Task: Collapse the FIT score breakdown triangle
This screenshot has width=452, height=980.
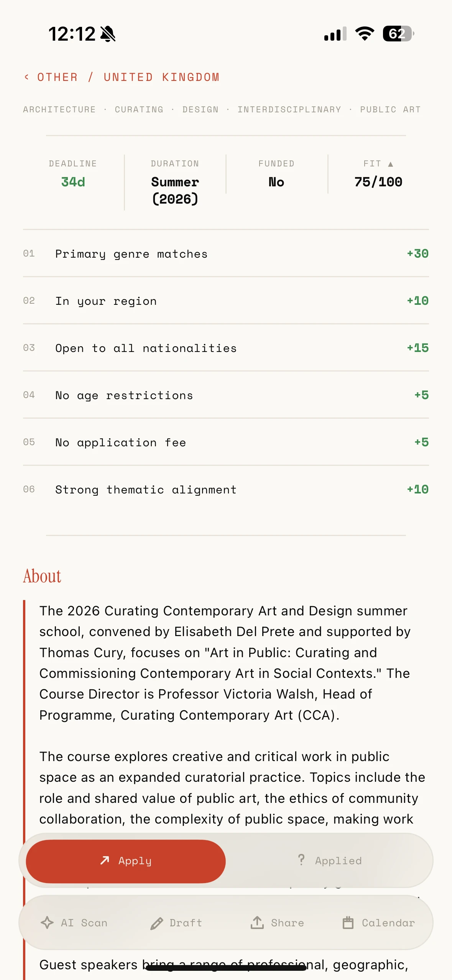Action: (x=391, y=164)
